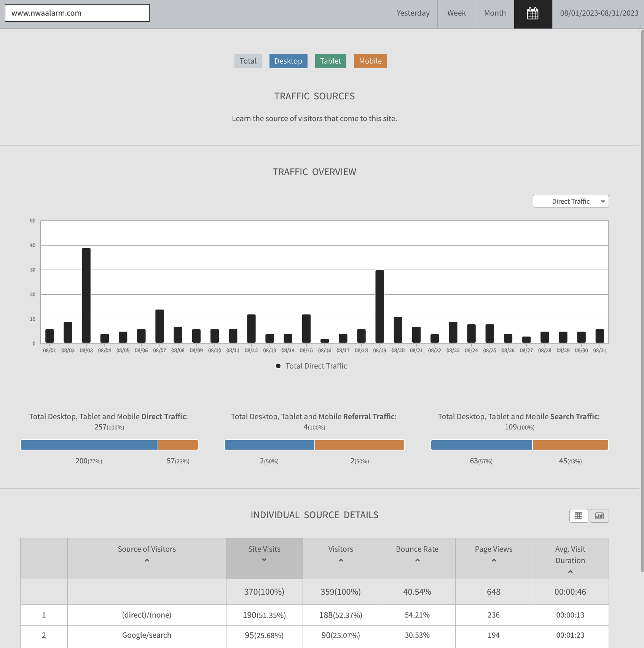Click the 257(100%) direct traffic total
Image resolution: width=644 pixels, height=648 pixels.
coord(109,427)
